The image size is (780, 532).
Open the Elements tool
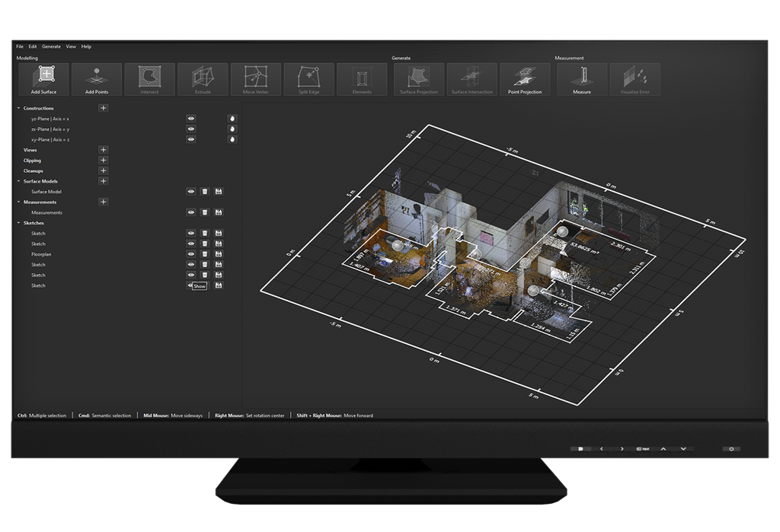click(362, 79)
